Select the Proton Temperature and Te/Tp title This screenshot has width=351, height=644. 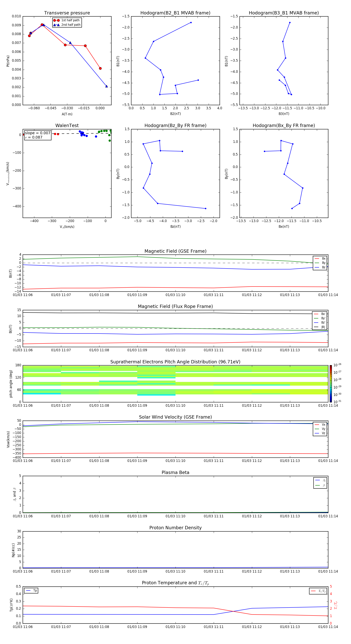pyautogui.click(x=175, y=583)
